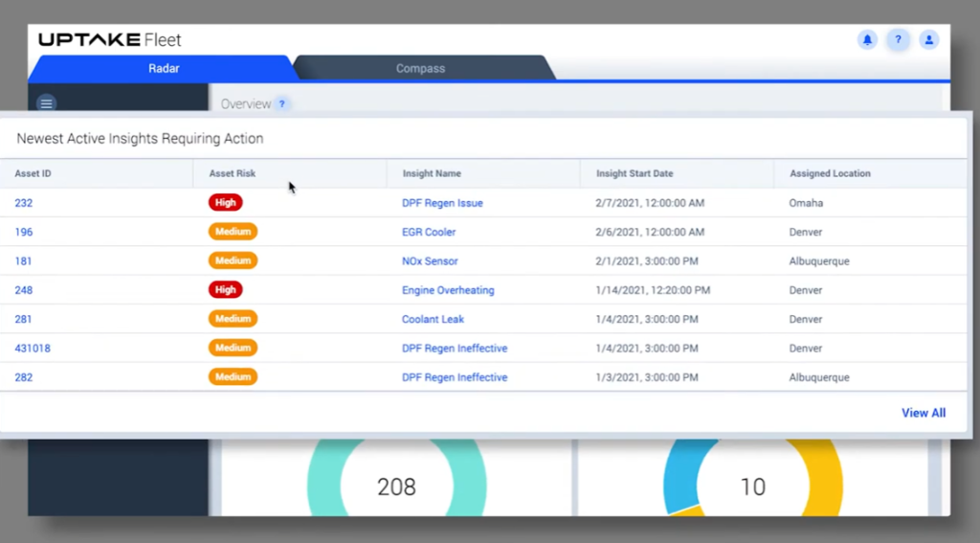
Task: Open the Coolant Leak insight
Action: (433, 320)
